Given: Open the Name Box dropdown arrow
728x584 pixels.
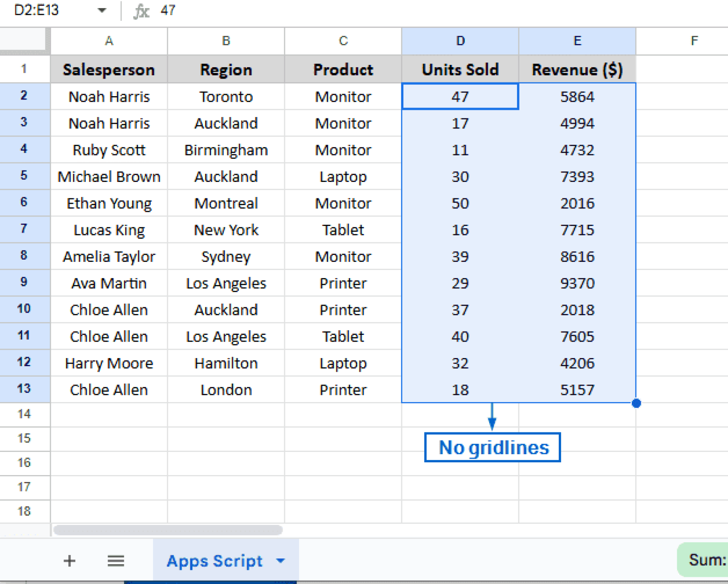Looking at the screenshot, I should click(101, 10).
